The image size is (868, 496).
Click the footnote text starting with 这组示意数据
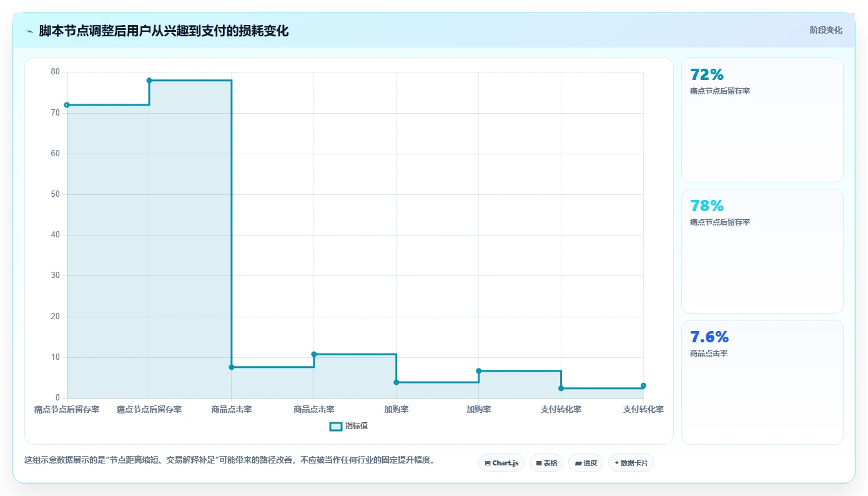click(229, 460)
